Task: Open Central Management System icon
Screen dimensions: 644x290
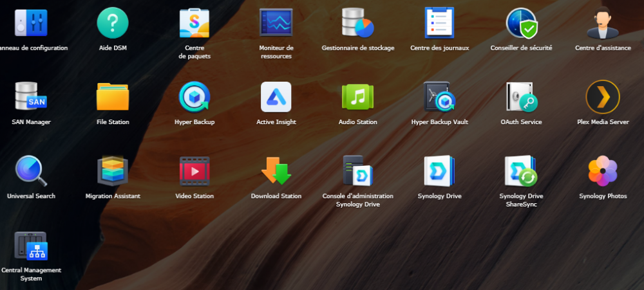Action: point(31,246)
